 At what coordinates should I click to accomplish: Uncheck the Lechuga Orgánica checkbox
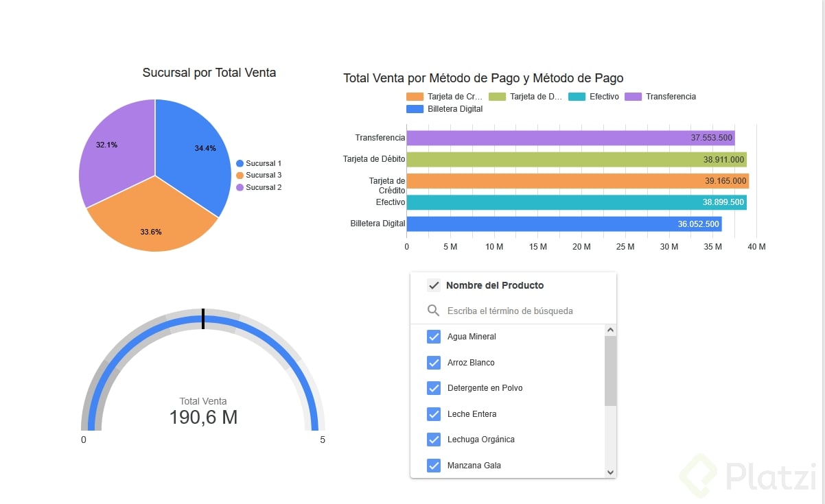[434, 440]
